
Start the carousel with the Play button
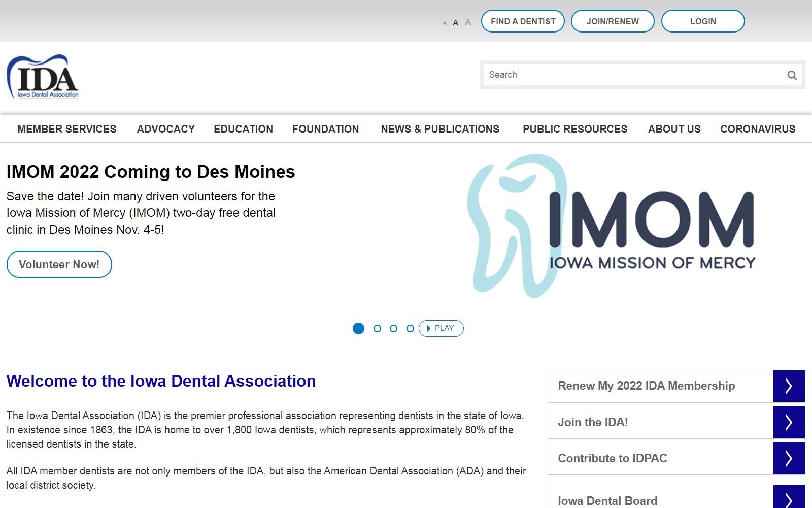441,328
